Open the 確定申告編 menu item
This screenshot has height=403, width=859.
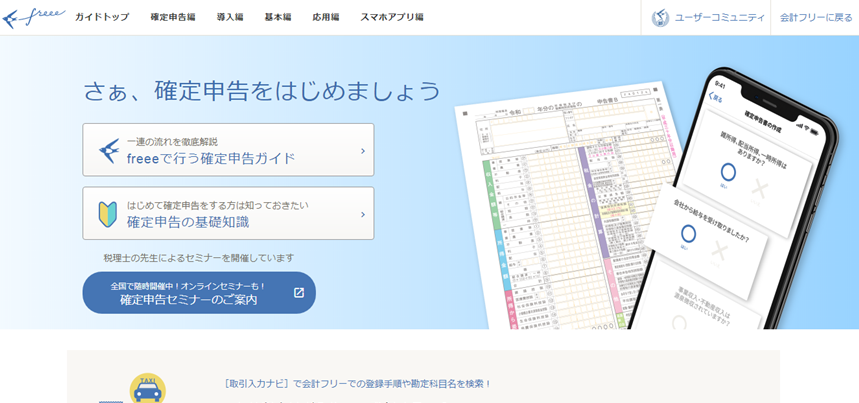[x=173, y=17]
